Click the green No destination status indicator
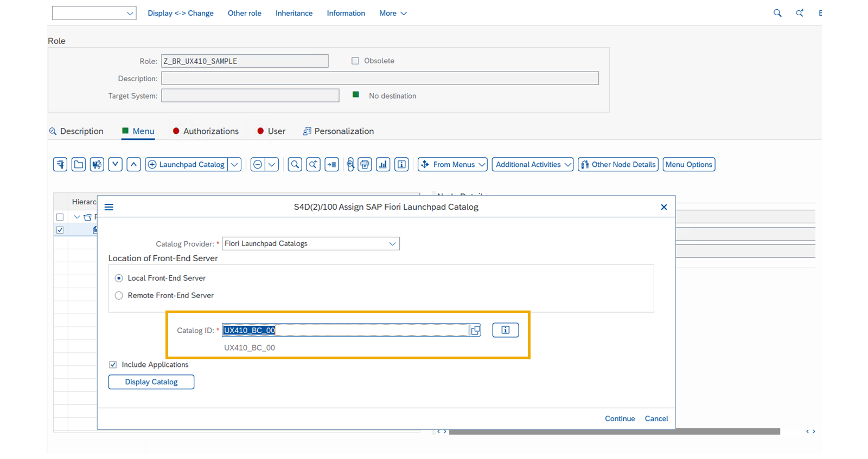 pos(356,94)
